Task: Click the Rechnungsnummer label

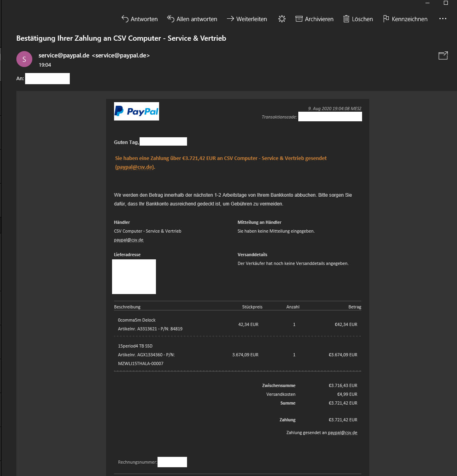Action: pos(138,462)
